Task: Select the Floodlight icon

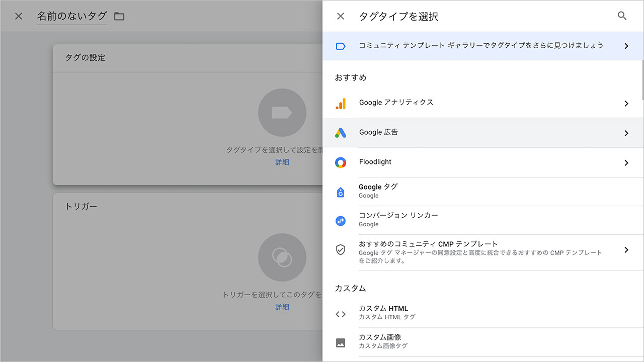Action: click(341, 162)
